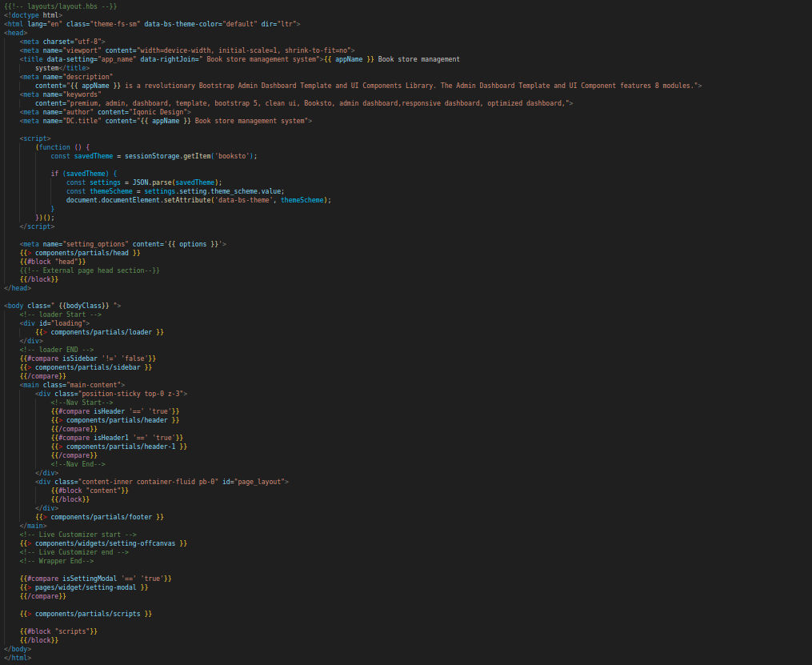Image resolution: width=812 pixels, height=665 pixels.
Task: Click the JSON.parse(savedTheme) expression
Action: [177, 182]
